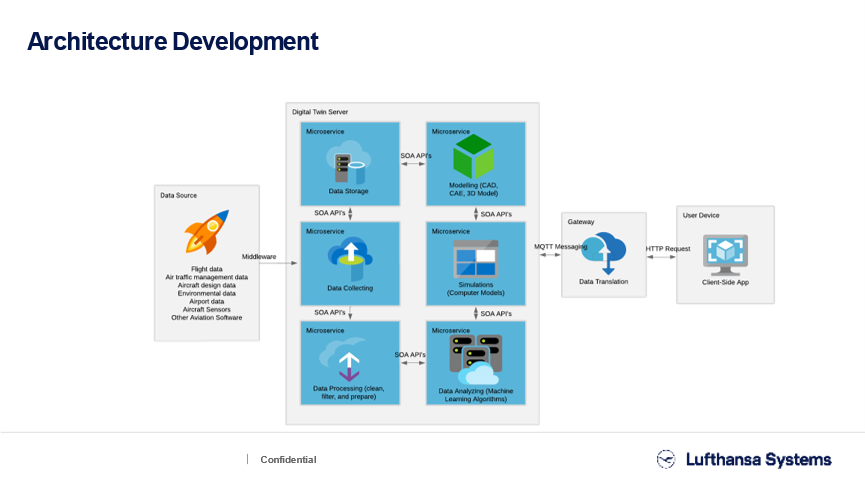Click the Data Analyzing caption text
This screenshot has width=865, height=487.
coord(476,395)
